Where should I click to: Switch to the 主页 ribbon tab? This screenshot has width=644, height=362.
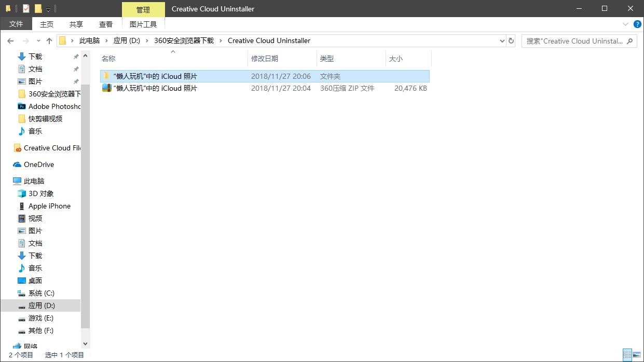(x=47, y=24)
